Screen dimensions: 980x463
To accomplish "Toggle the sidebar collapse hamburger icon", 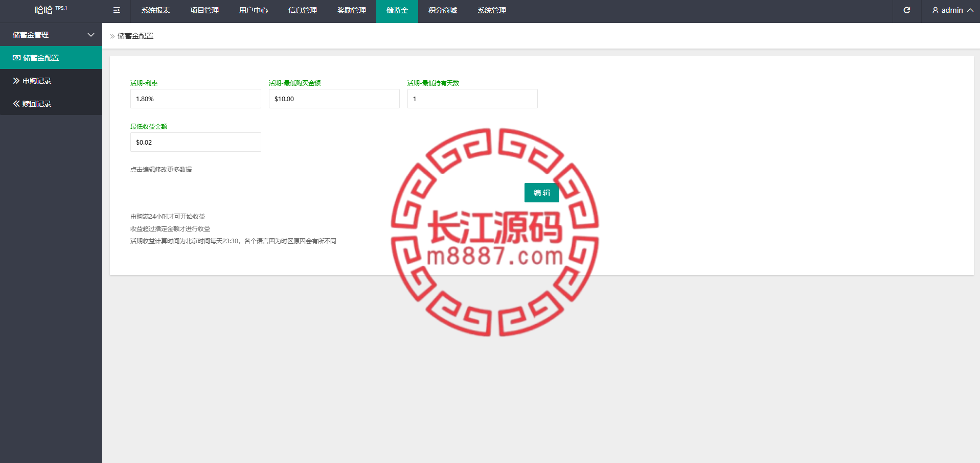I will click(117, 10).
